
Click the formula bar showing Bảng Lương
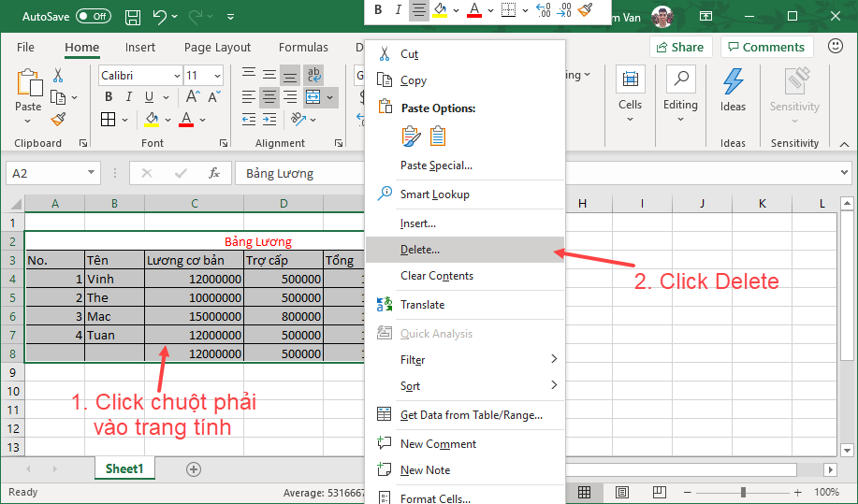[299, 173]
